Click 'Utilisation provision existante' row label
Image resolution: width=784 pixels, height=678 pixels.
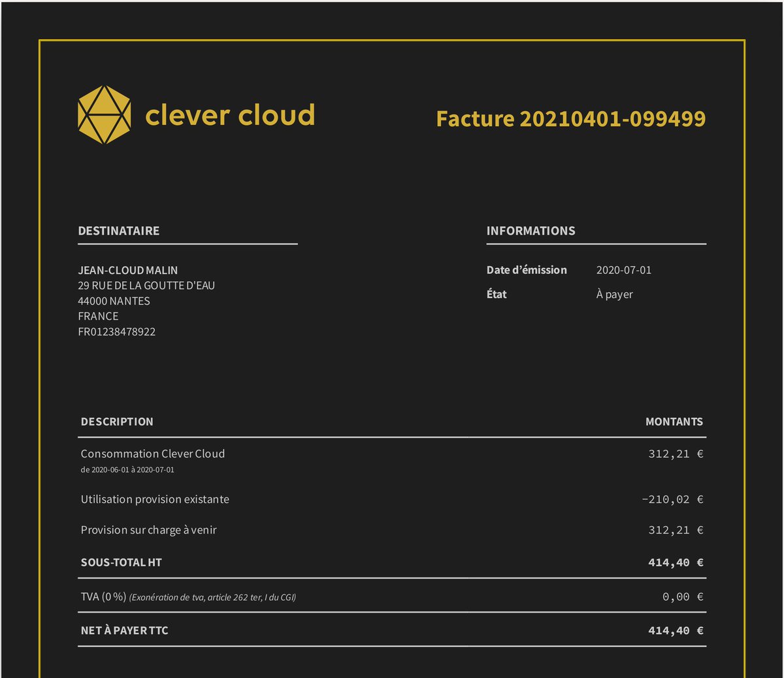(155, 500)
